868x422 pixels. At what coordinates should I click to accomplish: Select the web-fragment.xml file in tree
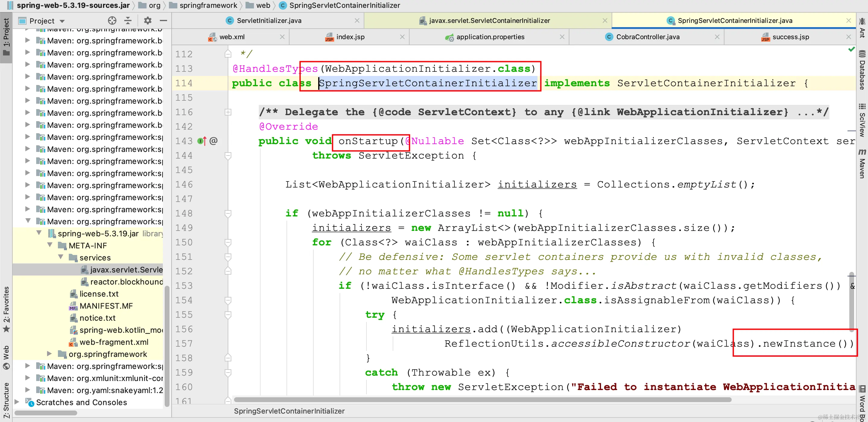tap(114, 342)
